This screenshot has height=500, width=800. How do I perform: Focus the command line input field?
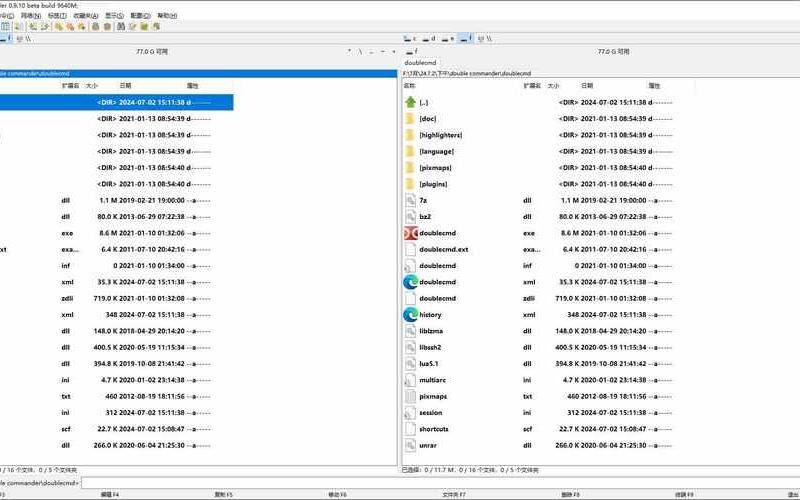pyautogui.click(x=440, y=483)
